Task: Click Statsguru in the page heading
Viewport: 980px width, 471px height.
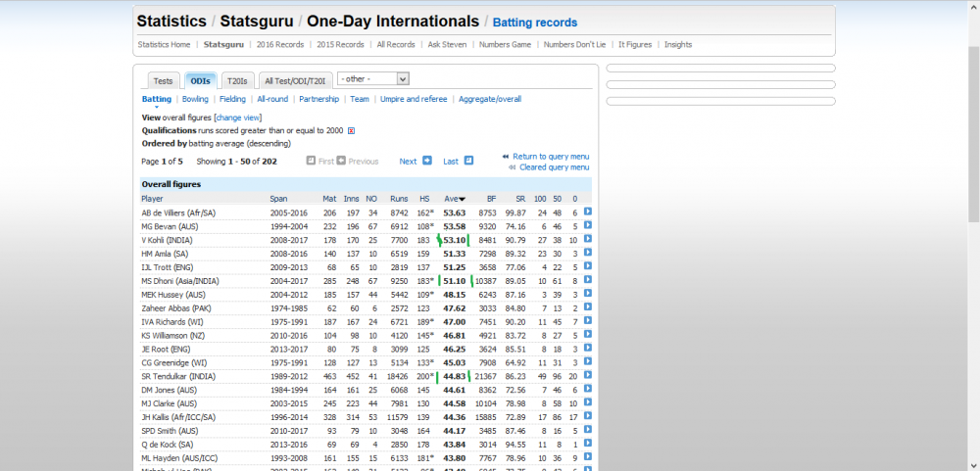Action: 257,22
